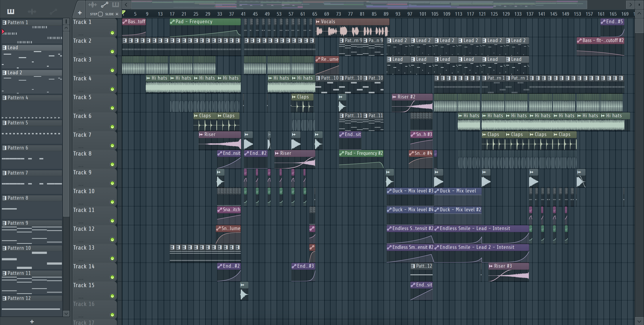Click the playlist vertical scroll down arrow
This screenshot has width=644, height=325.
(x=639, y=321)
